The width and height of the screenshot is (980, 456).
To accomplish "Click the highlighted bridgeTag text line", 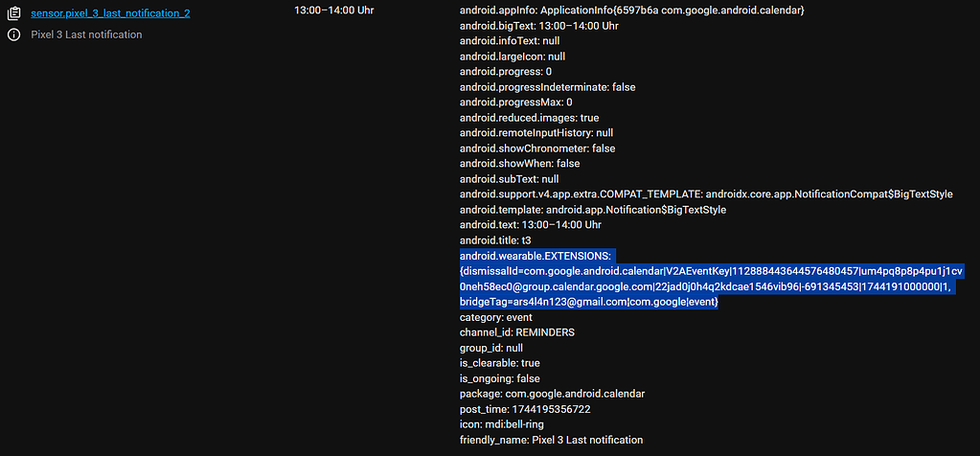I will 588,302.
